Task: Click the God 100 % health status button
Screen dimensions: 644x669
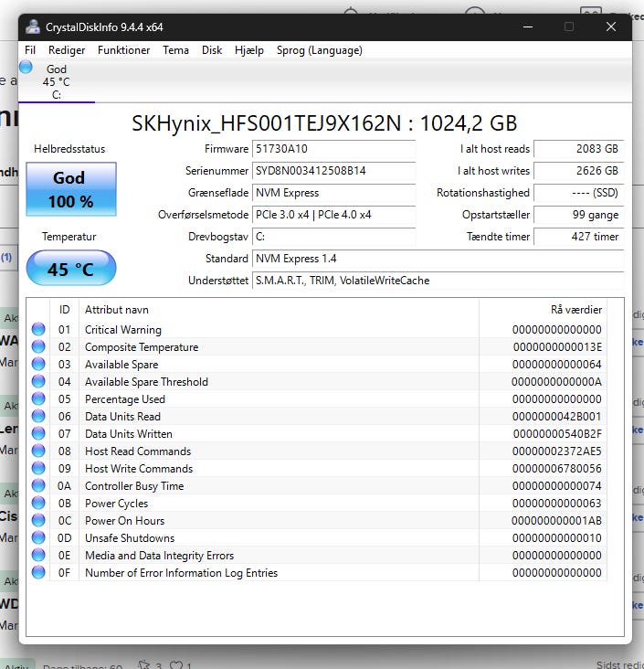Action: pyautogui.click(x=71, y=188)
